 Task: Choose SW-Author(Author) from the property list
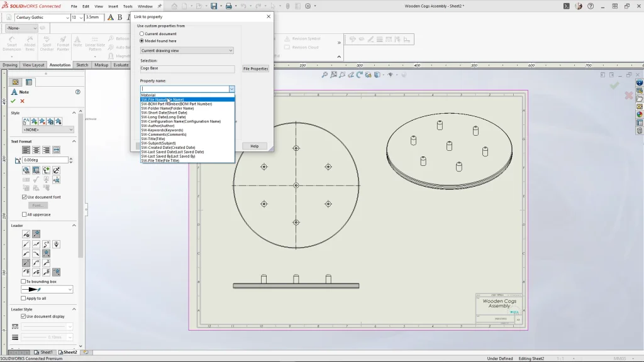(158, 126)
